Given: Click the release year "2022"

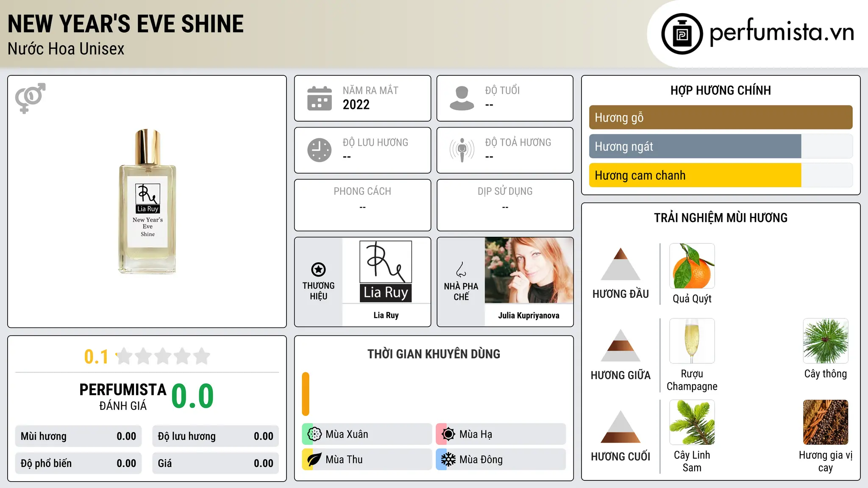Looking at the screenshot, I should tap(356, 105).
